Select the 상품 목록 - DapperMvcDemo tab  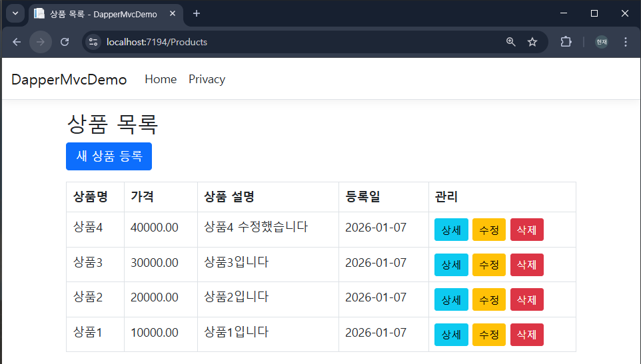click(100, 14)
